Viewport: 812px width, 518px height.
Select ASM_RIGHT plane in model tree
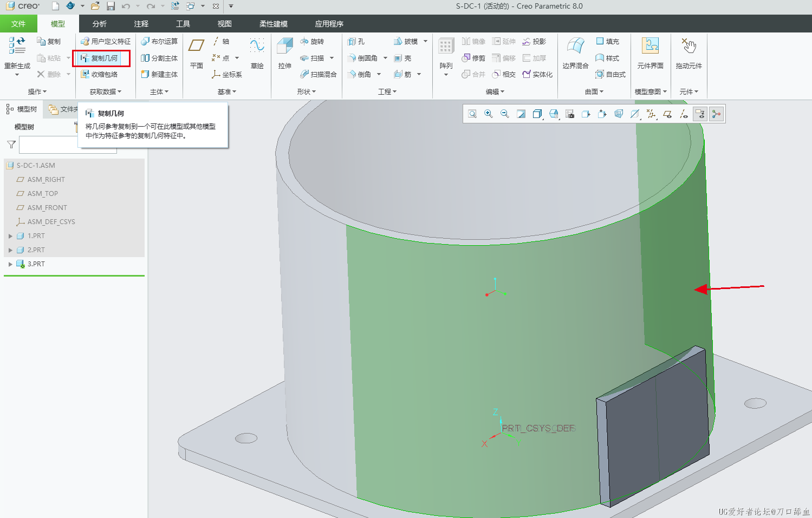point(46,180)
